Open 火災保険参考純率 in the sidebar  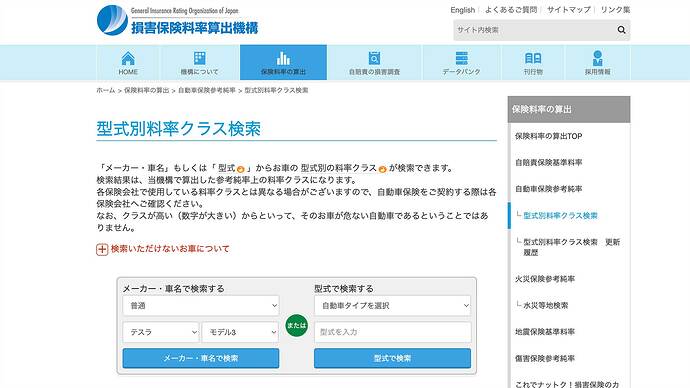click(x=545, y=279)
